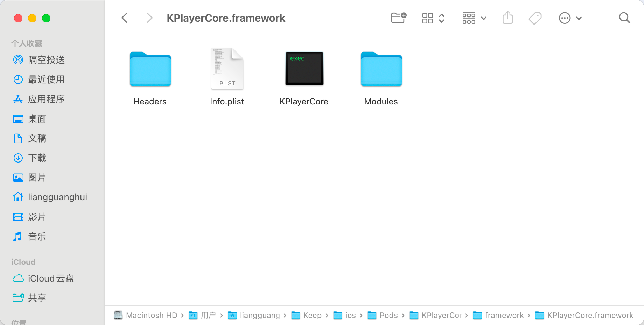Create a new folder from the toolbar
Viewport: 644px width, 325px height.
point(399,18)
